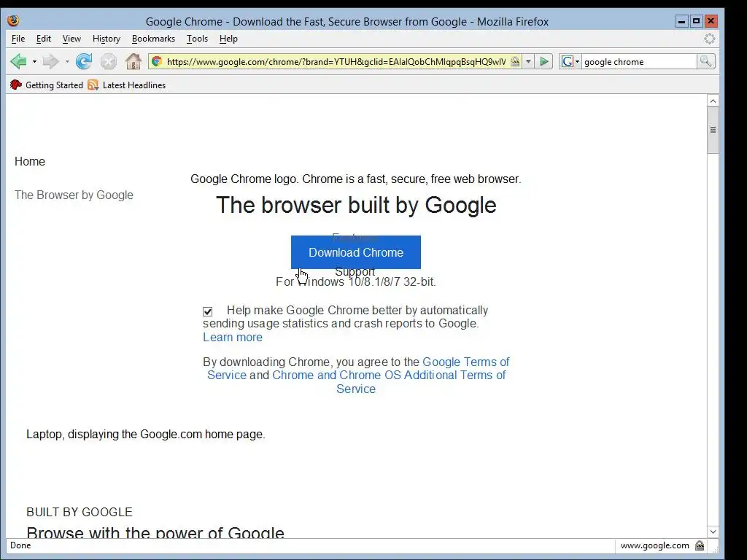Click the blue Download Chrome button

[x=356, y=252]
